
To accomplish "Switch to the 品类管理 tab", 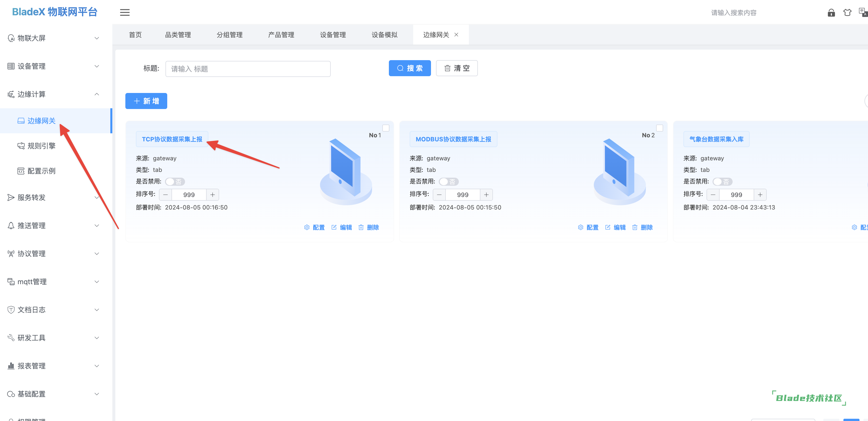I will click(x=178, y=35).
